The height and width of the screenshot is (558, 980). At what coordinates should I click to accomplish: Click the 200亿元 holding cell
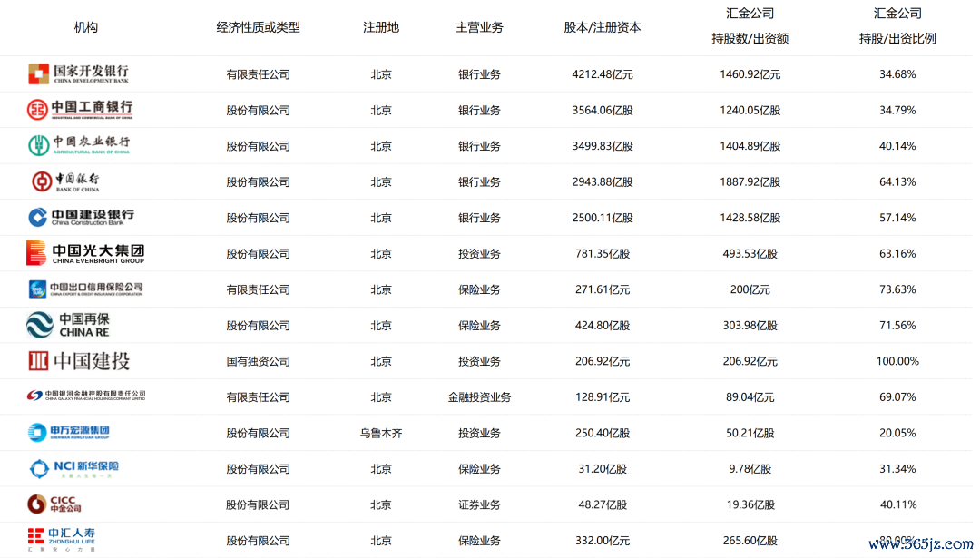point(750,289)
